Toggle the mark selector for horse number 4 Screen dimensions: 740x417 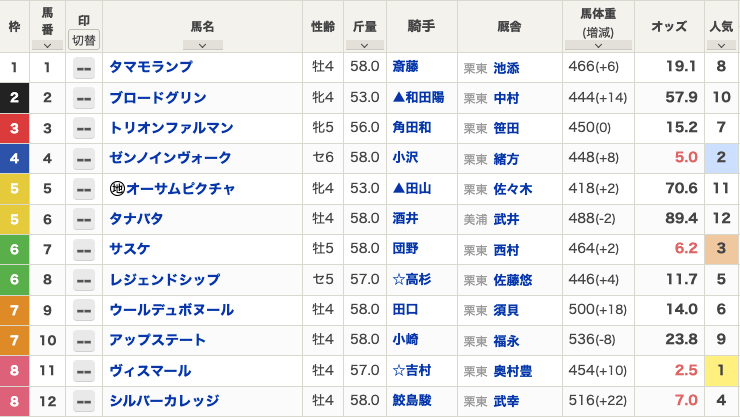(84, 159)
